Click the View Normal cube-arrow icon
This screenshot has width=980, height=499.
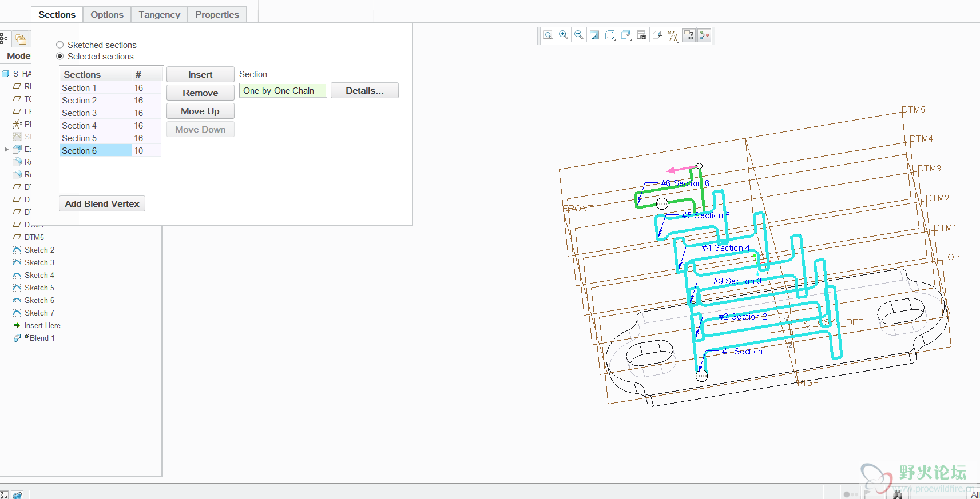657,35
